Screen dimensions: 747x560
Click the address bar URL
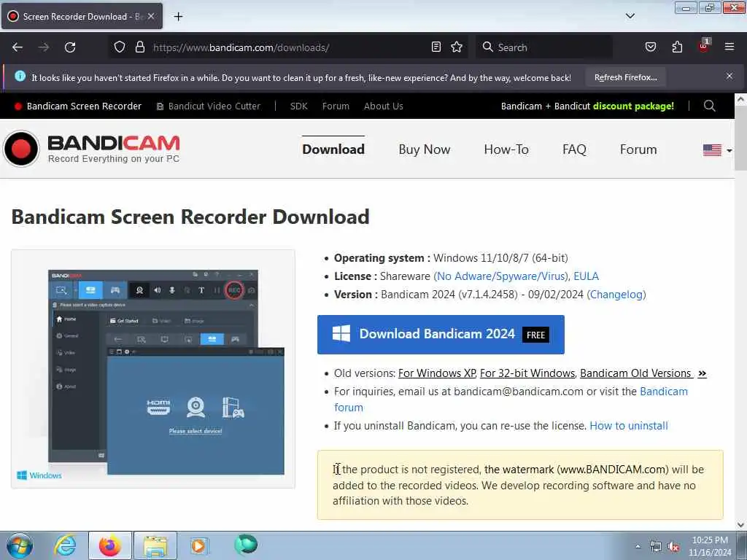pyautogui.click(x=241, y=47)
